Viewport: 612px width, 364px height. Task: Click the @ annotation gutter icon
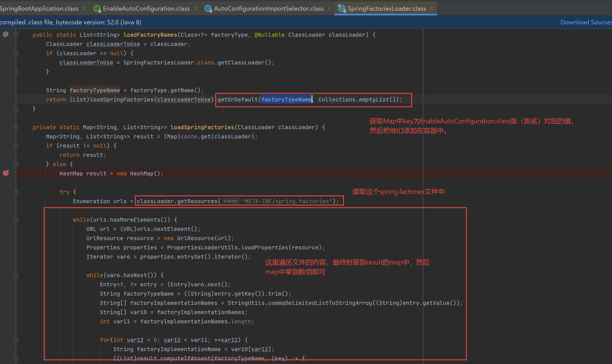6,34
